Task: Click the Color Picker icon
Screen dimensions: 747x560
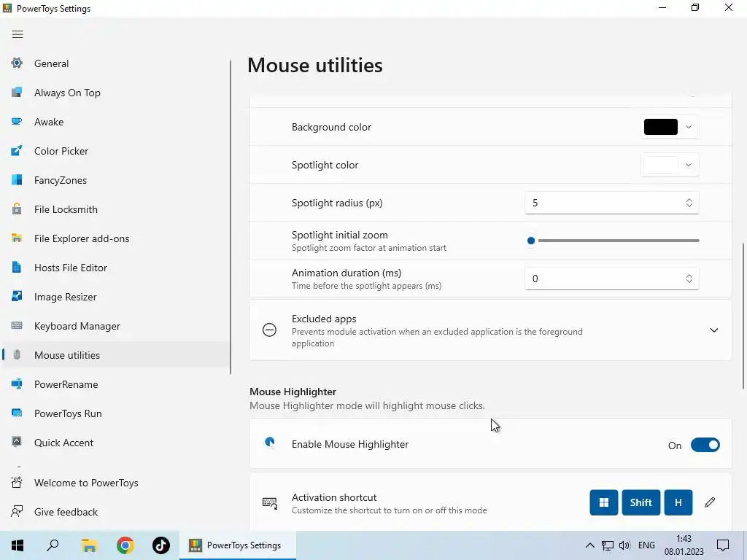Action: click(x=17, y=150)
